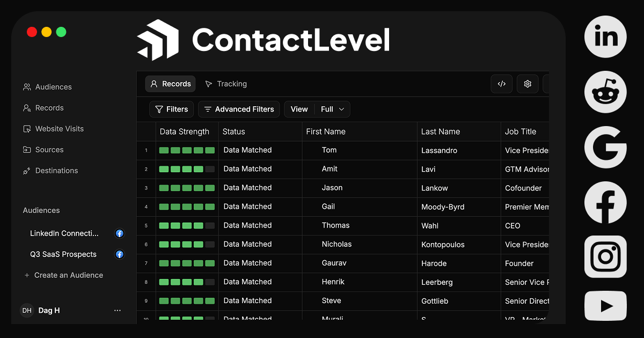Click the last name cell Lassandro
This screenshot has height=338, width=644.
(439, 150)
